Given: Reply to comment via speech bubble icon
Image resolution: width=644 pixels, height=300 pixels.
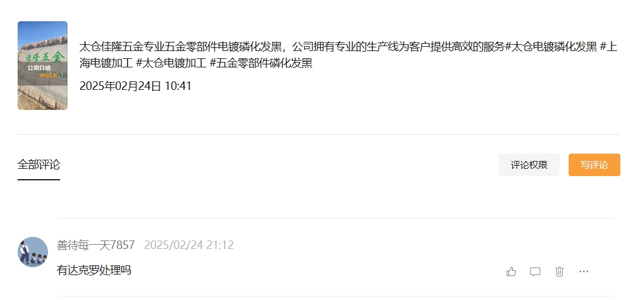Looking at the screenshot, I should (x=535, y=271).
